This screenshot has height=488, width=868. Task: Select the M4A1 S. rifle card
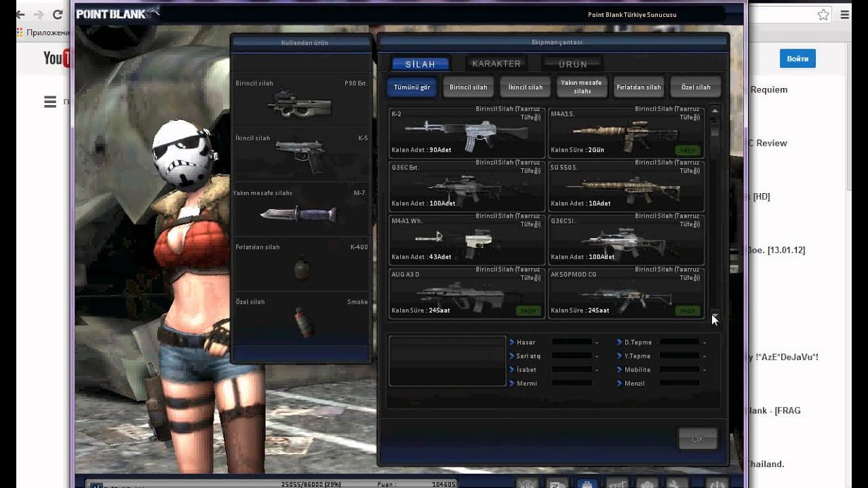click(x=626, y=133)
